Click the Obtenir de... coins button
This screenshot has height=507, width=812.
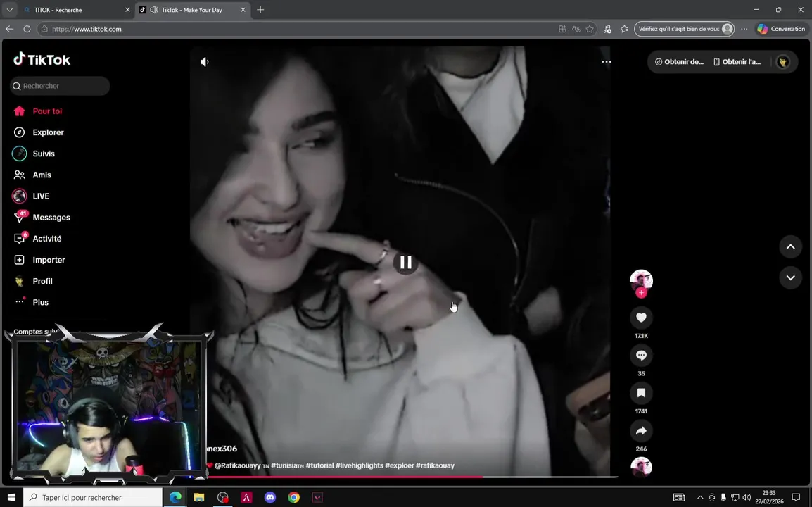679,62
